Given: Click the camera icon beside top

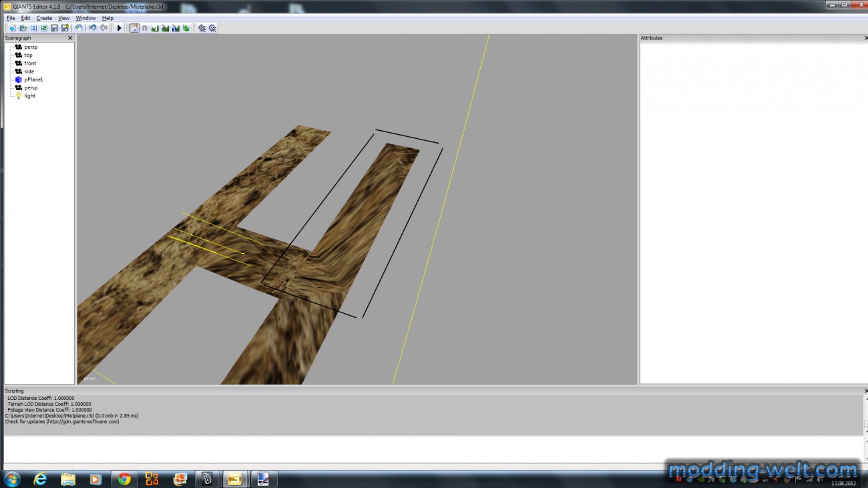Looking at the screenshot, I should pyautogui.click(x=19, y=55).
